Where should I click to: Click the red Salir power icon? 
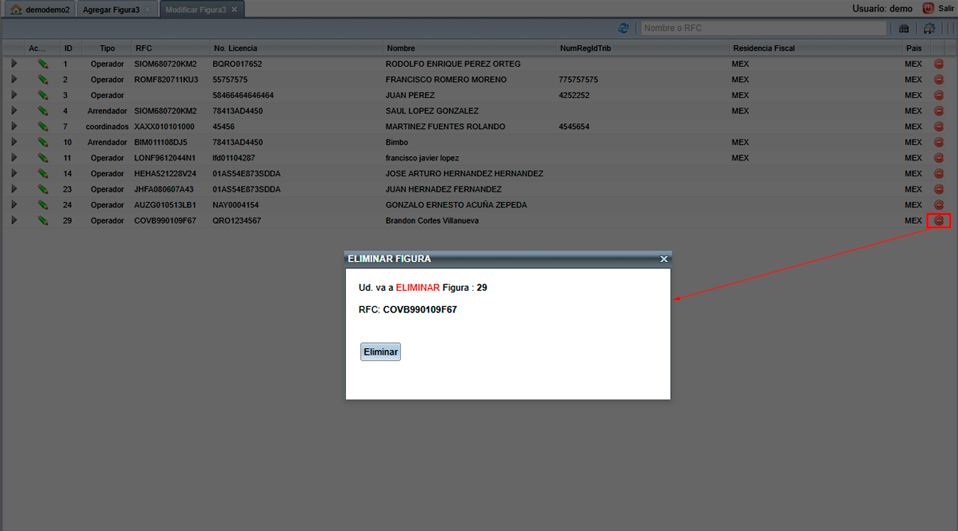[927, 8]
